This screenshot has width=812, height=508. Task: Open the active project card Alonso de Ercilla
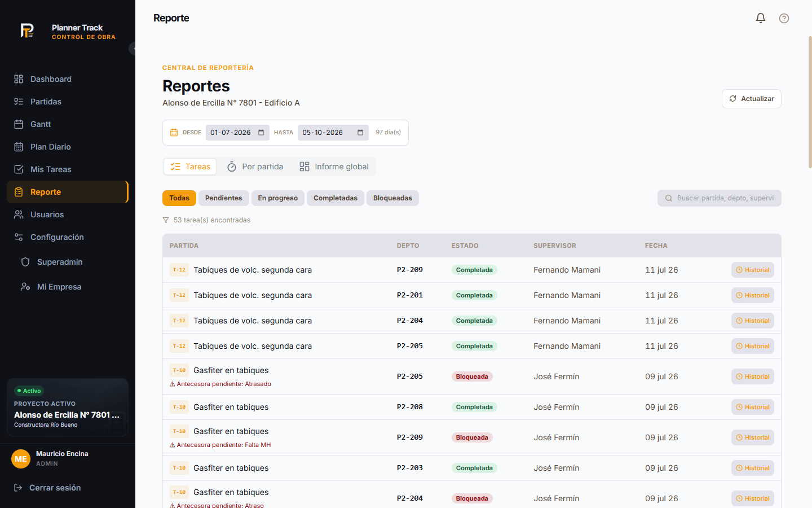tap(68, 408)
